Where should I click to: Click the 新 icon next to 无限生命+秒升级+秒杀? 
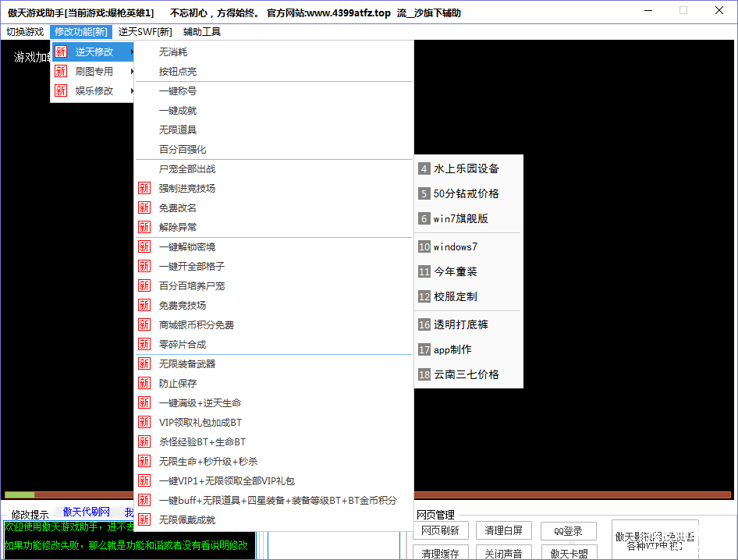(144, 461)
